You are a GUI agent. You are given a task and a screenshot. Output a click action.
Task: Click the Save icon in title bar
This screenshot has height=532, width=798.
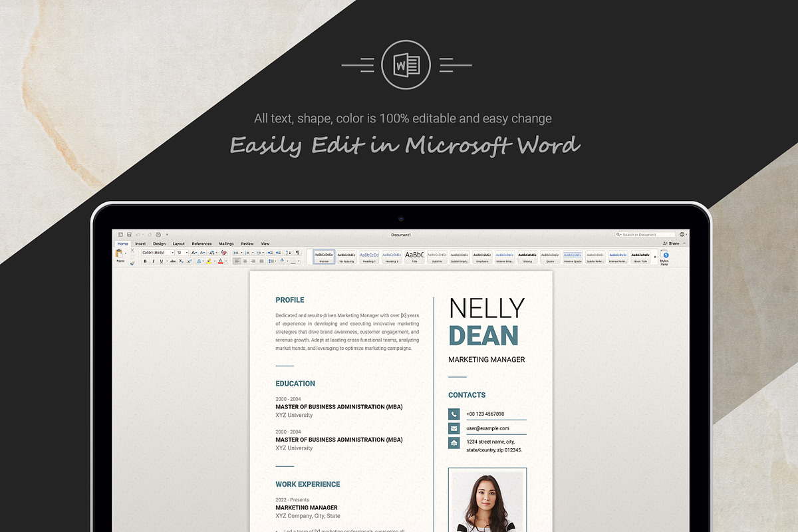pos(129,235)
